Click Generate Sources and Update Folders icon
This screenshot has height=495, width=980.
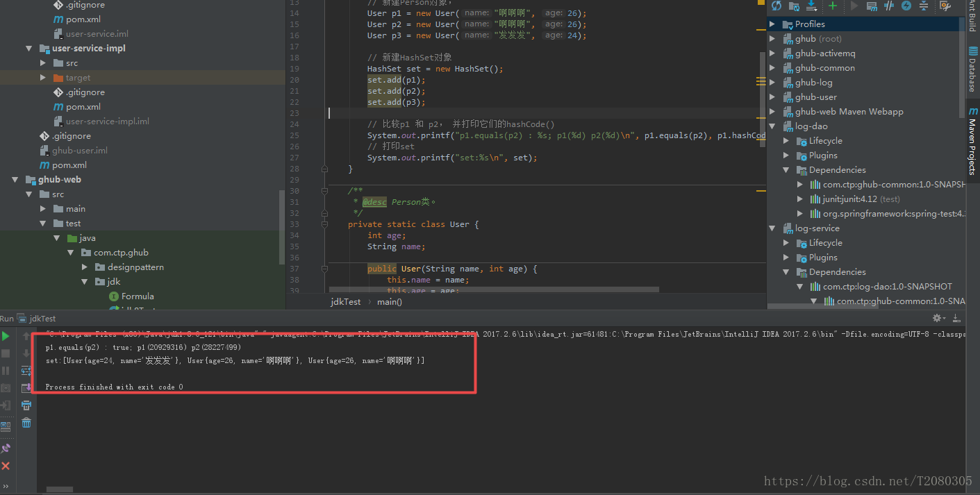(x=795, y=6)
